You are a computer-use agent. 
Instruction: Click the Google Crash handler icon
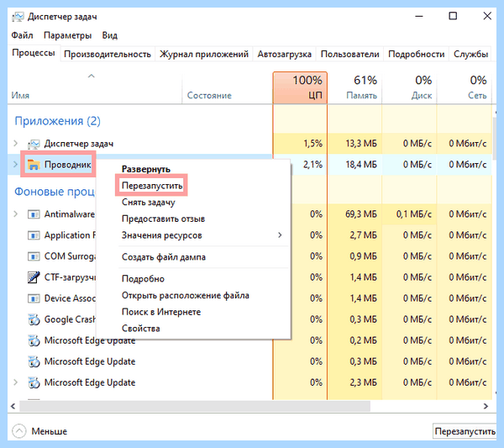tap(34, 319)
